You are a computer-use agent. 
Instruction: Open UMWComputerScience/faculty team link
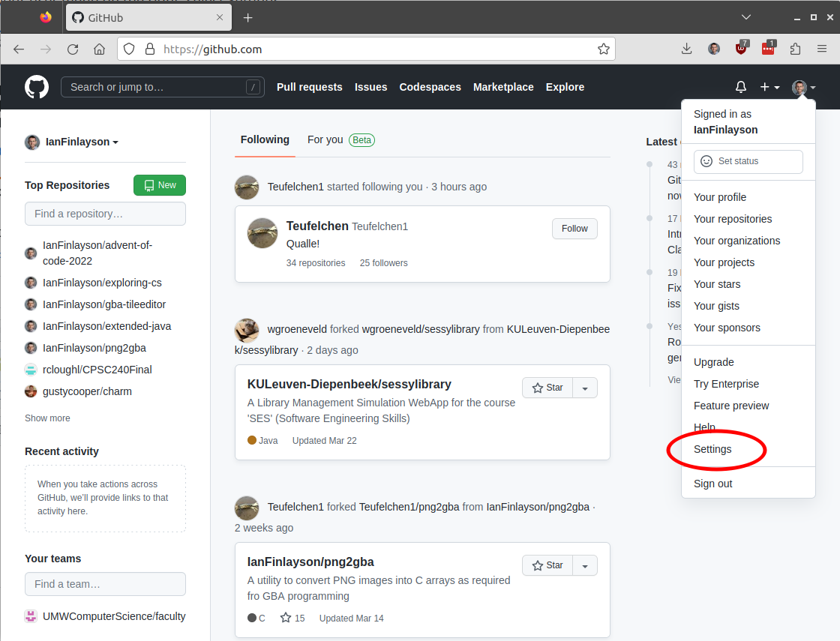114,616
